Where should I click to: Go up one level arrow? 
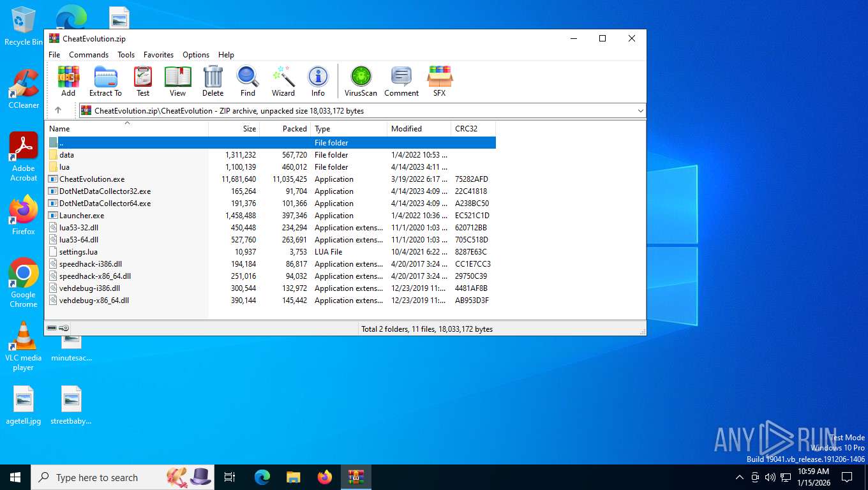coord(58,110)
